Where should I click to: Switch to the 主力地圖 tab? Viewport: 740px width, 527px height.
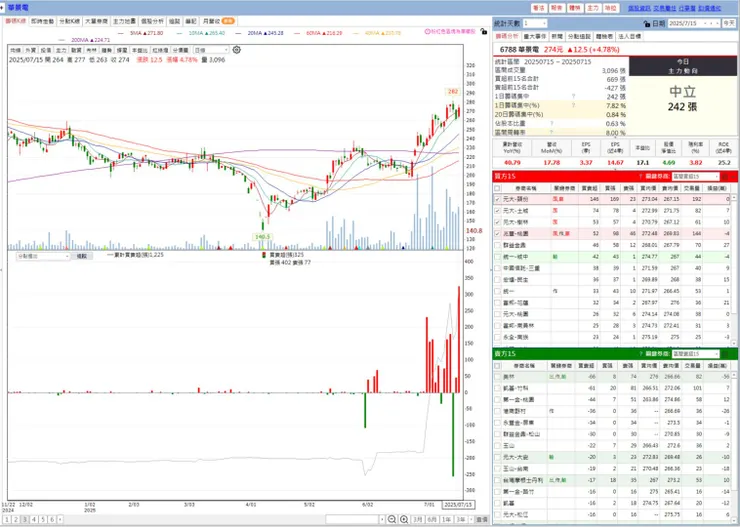[x=125, y=21]
